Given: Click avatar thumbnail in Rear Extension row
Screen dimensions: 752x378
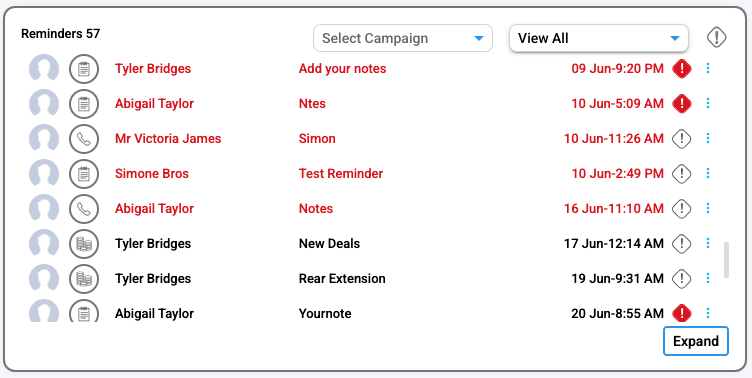Looking at the screenshot, I should [44, 279].
